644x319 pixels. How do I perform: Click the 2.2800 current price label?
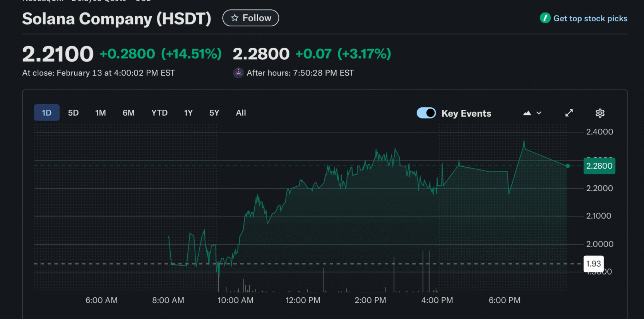599,166
